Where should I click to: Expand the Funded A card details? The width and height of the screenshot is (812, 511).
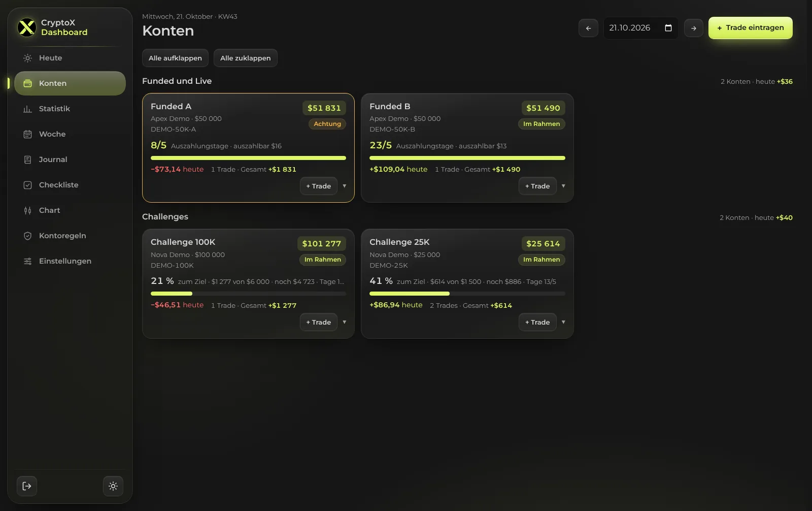tap(345, 186)
